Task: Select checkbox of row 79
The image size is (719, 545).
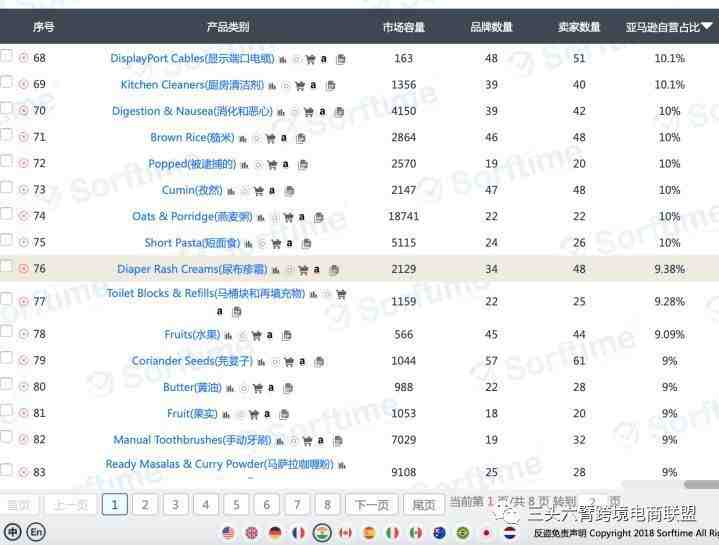Action: click(6, 358)
